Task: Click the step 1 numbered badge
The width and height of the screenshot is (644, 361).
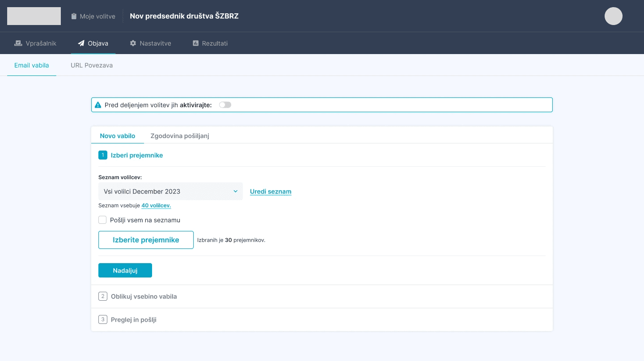Action: [103, 155]
